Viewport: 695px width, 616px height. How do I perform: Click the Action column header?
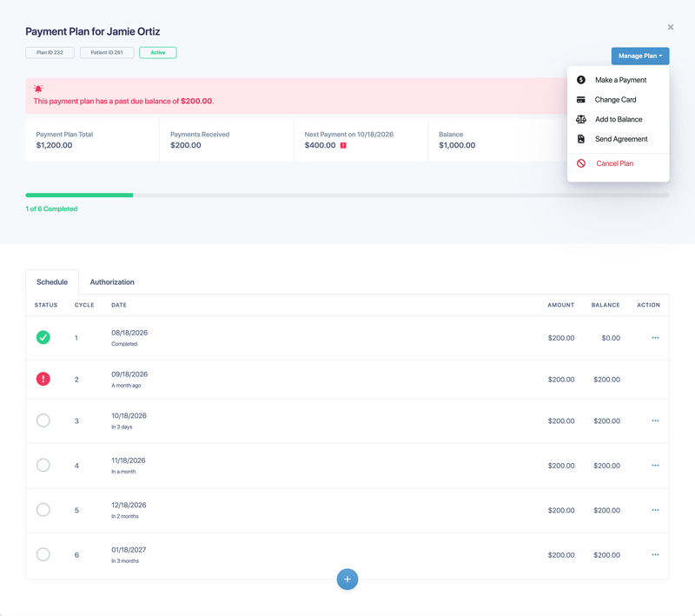tap(648, 305)
